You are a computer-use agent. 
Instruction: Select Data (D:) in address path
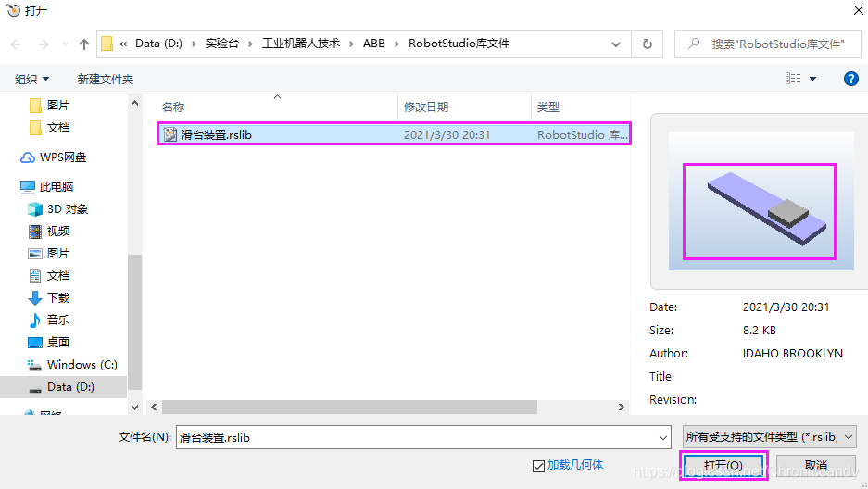tap(158, 44)
